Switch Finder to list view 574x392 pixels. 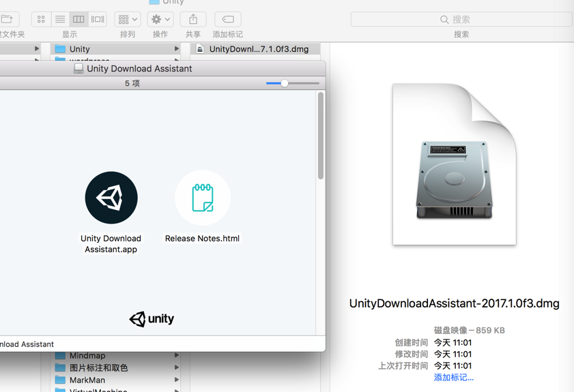[60, 19]
